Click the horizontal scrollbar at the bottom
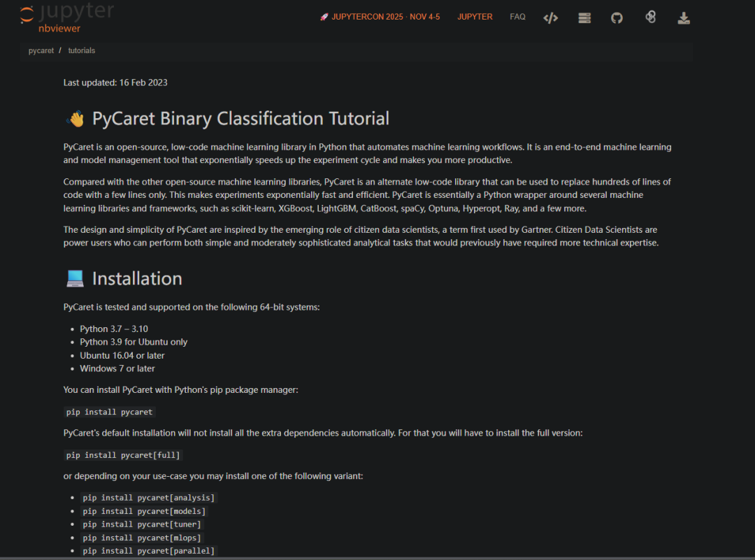 tap(377, 557)
